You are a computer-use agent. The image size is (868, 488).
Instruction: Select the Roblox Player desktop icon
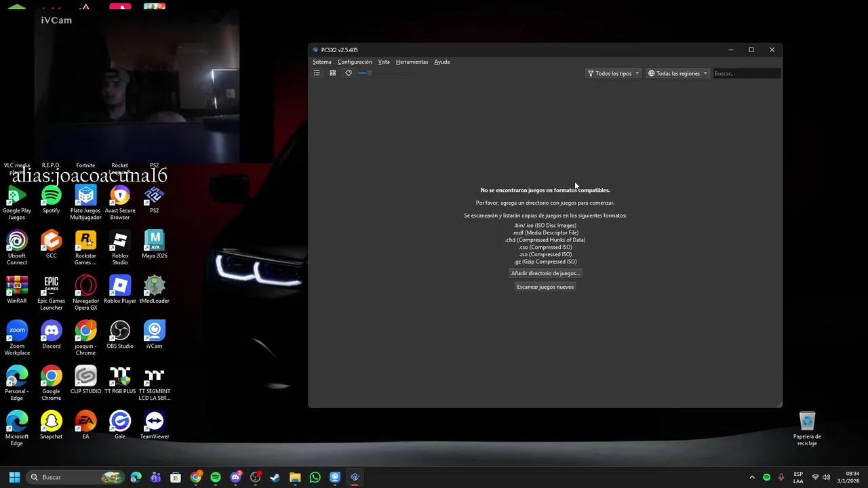coord(120,290)
